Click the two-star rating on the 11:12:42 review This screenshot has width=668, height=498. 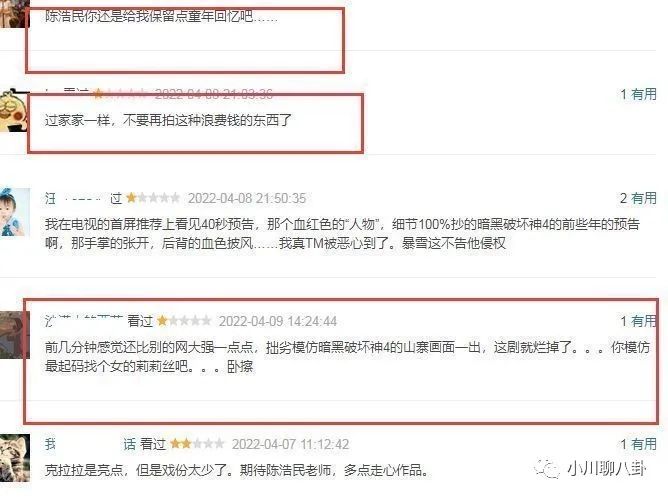(x=197, y=444)
